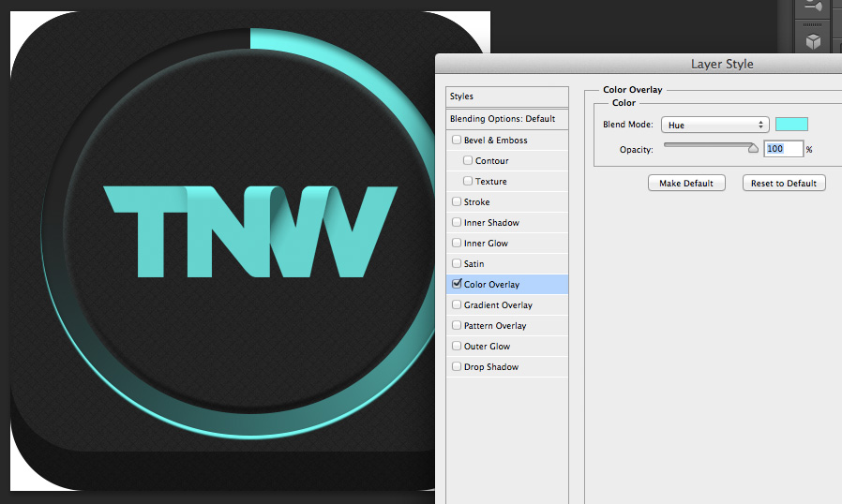Select the Texture sub-style label

490,182
